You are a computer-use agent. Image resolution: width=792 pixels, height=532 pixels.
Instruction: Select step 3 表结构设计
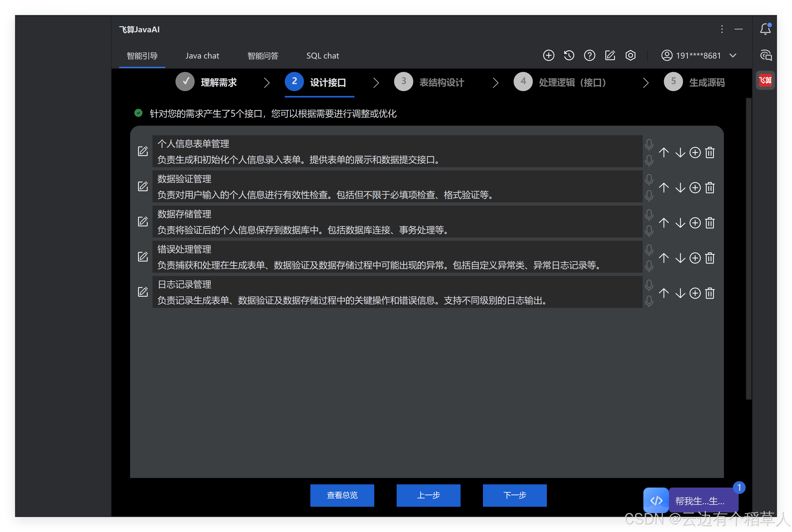tap(429, 82)
